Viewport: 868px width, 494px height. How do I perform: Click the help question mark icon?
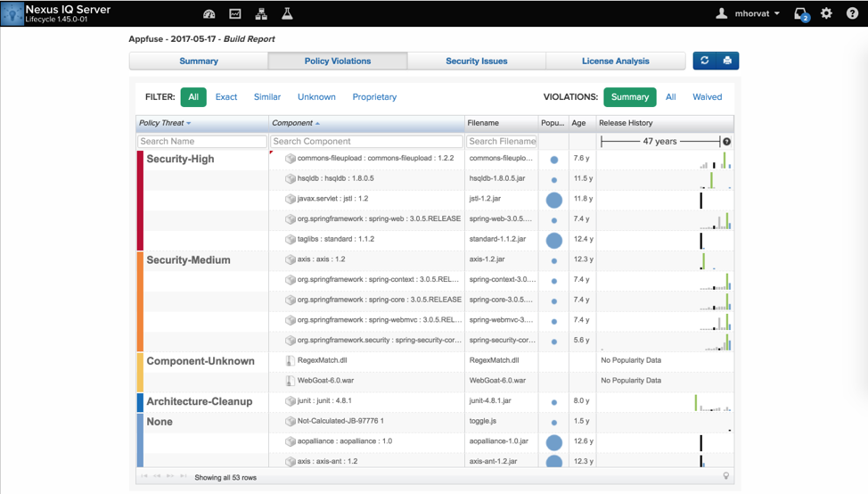coord(852,14)
